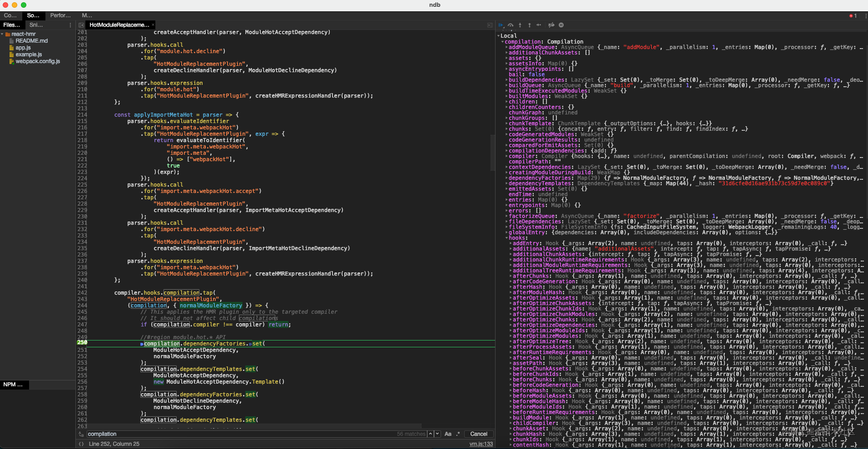The height and width of the screenshot is (449, 868).
Task: Collapse the compilation object
Action: (x=503, y=42)
